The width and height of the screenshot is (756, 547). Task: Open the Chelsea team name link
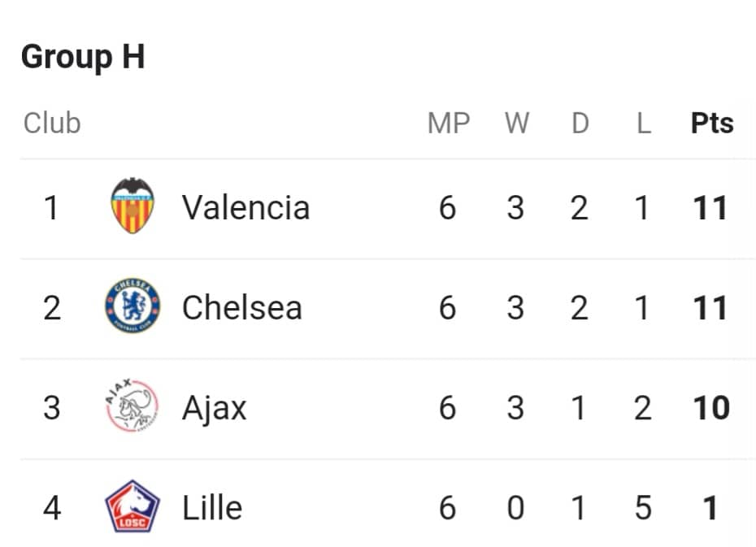(242, 307)
